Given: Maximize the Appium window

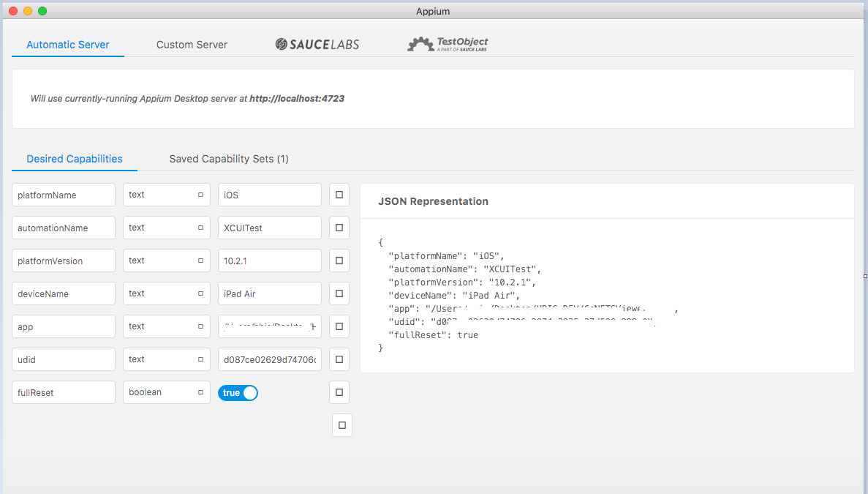Looking at the screenshot, I should point(42,11).
